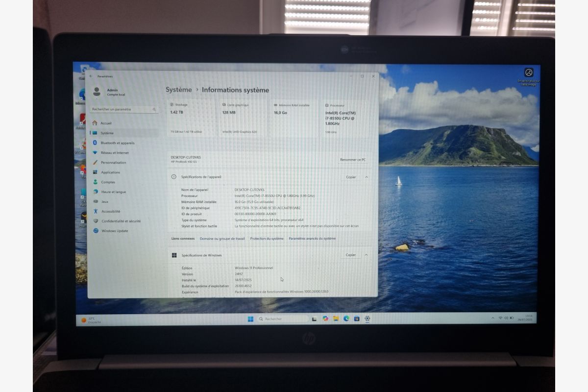Open Windows Update in the sidebar
This screenshot has height=392, width=588.
coord(124,231)
